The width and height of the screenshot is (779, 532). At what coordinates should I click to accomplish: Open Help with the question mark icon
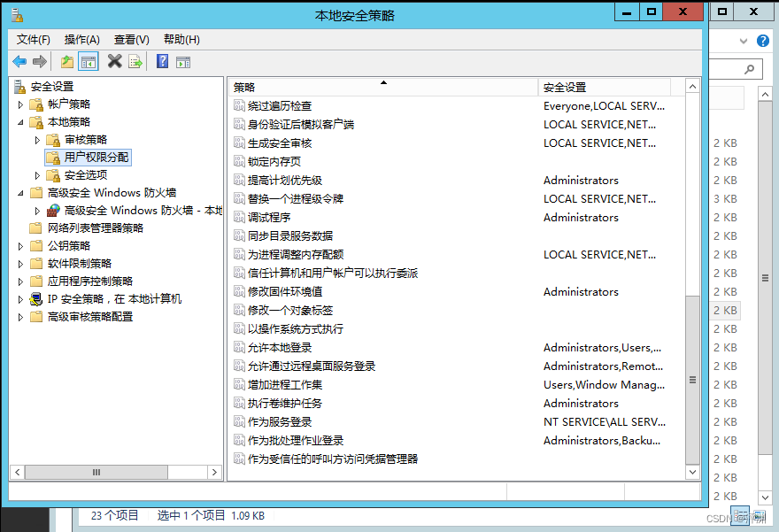pos(162,61)
